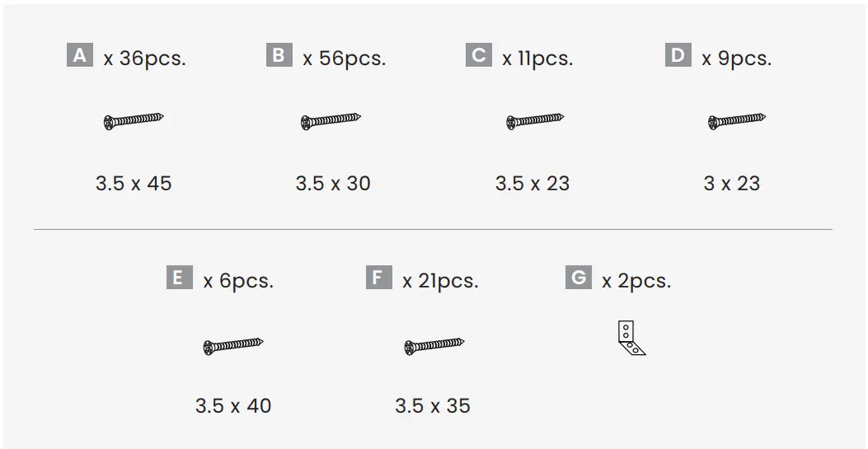The height and width of the screenshot is (449, 868).
Task: Click the screw icon for part B
Action: [331, 121]
